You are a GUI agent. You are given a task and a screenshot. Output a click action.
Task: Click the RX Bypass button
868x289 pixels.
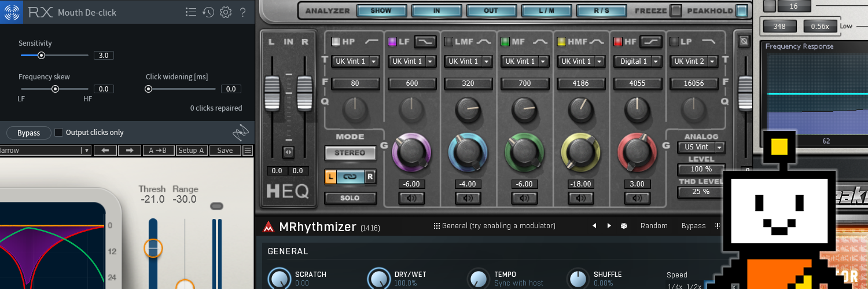[28, 133]
